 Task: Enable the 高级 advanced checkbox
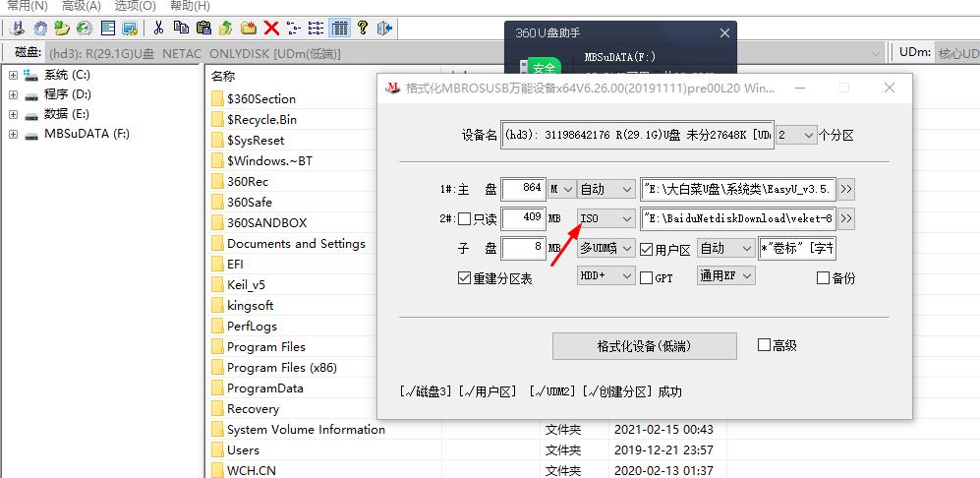point(764,345)
